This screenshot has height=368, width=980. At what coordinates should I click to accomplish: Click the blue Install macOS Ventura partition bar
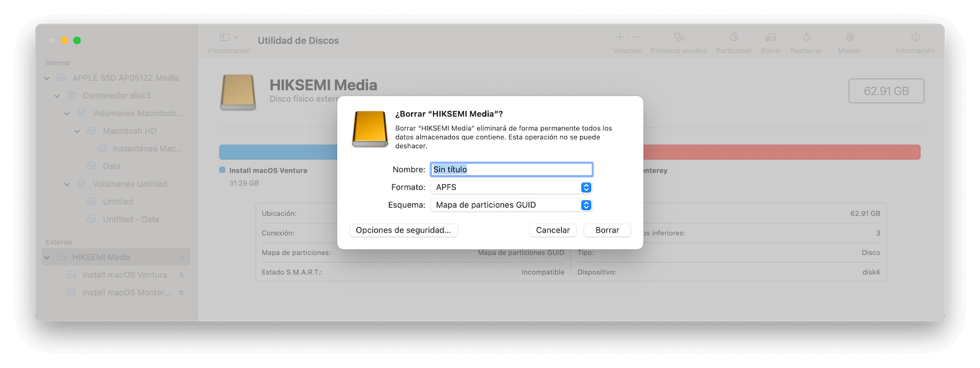click(278, 152)
